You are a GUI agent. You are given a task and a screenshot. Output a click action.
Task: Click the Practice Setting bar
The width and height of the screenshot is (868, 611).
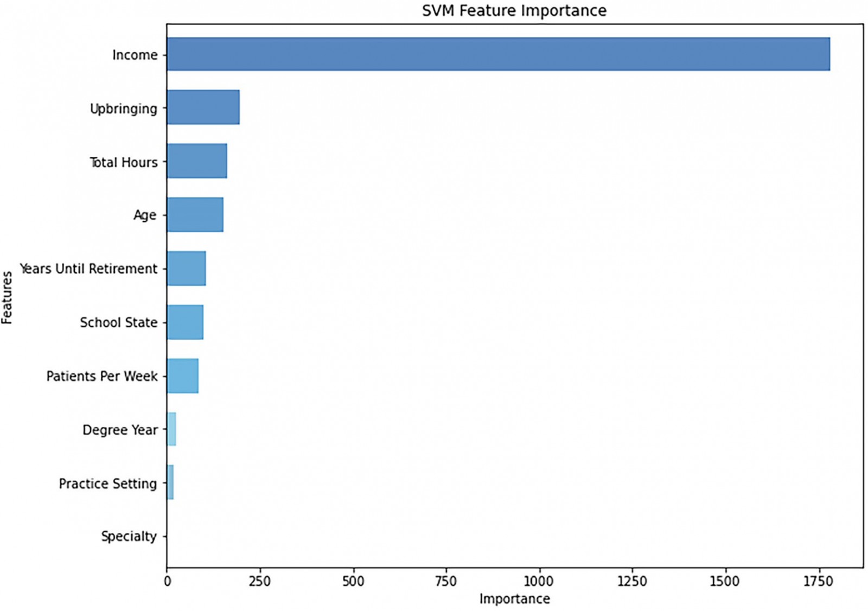pyautogui.click(x=171, y=482)
